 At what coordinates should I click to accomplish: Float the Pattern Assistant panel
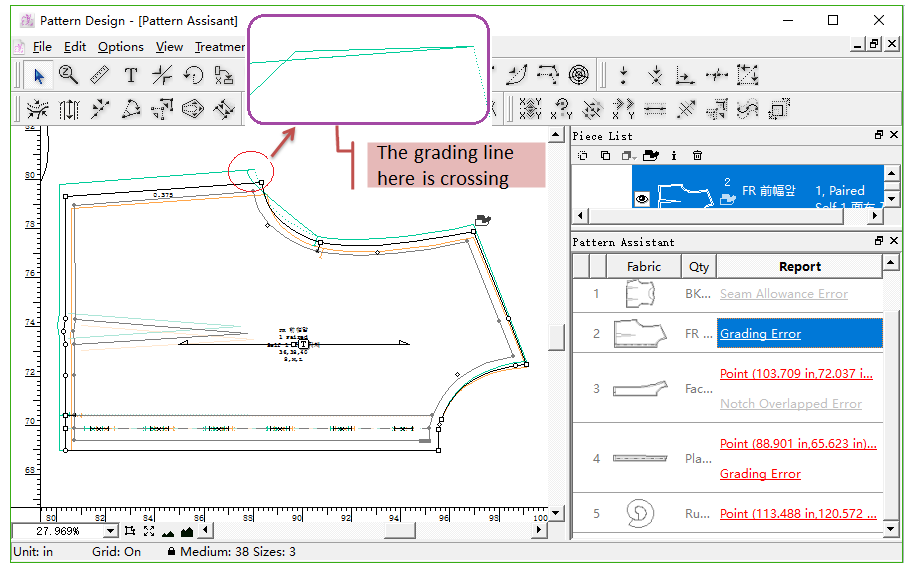click(879, 242)
